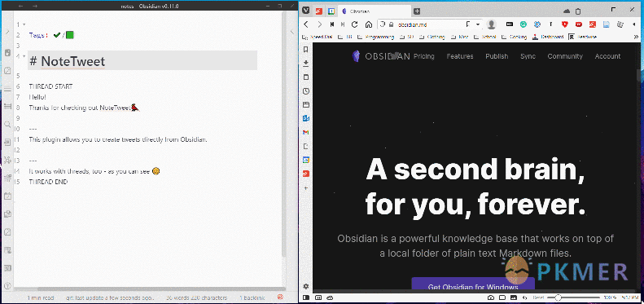Screen dimensions: 644x304
Task: Click the Account link on Obsidian site
Action: [608, 56]
